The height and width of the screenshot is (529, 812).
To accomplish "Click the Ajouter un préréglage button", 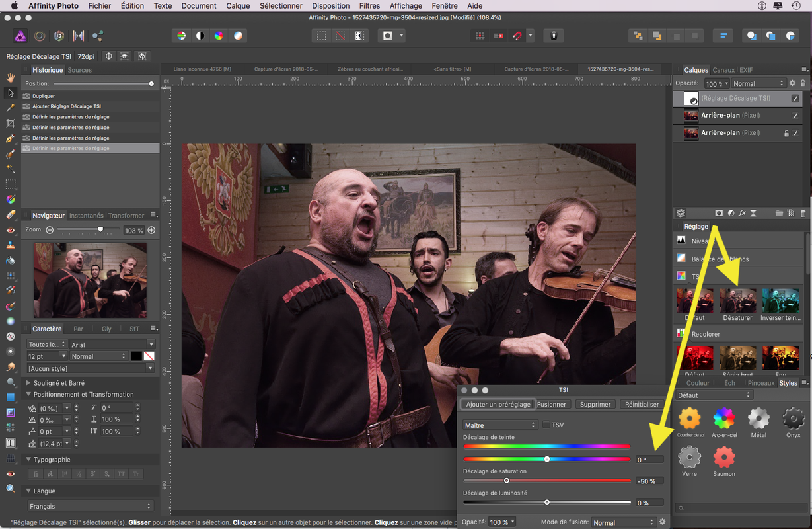I will tap(498, 404).
